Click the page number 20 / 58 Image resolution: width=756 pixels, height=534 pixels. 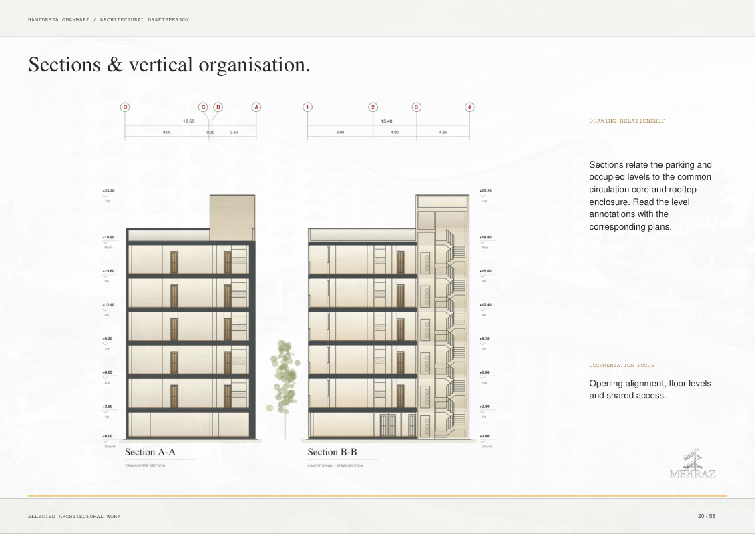coord(707,516)
